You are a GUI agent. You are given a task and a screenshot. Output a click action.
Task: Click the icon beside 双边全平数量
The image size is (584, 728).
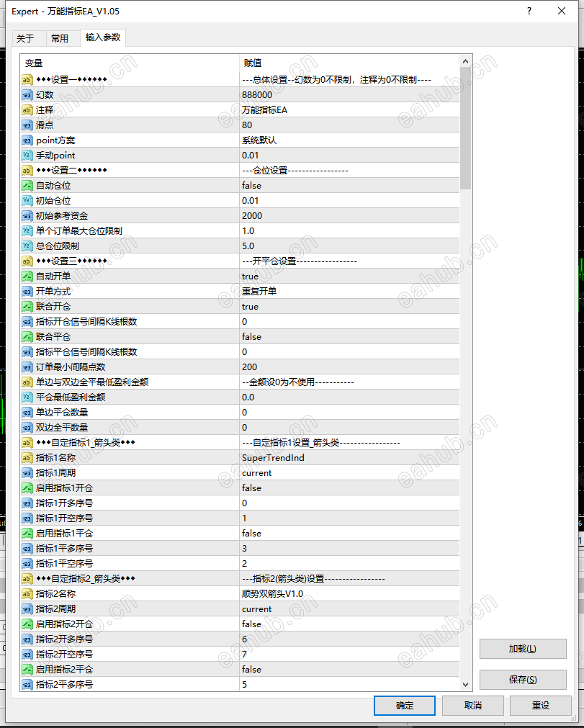(27, 428)
